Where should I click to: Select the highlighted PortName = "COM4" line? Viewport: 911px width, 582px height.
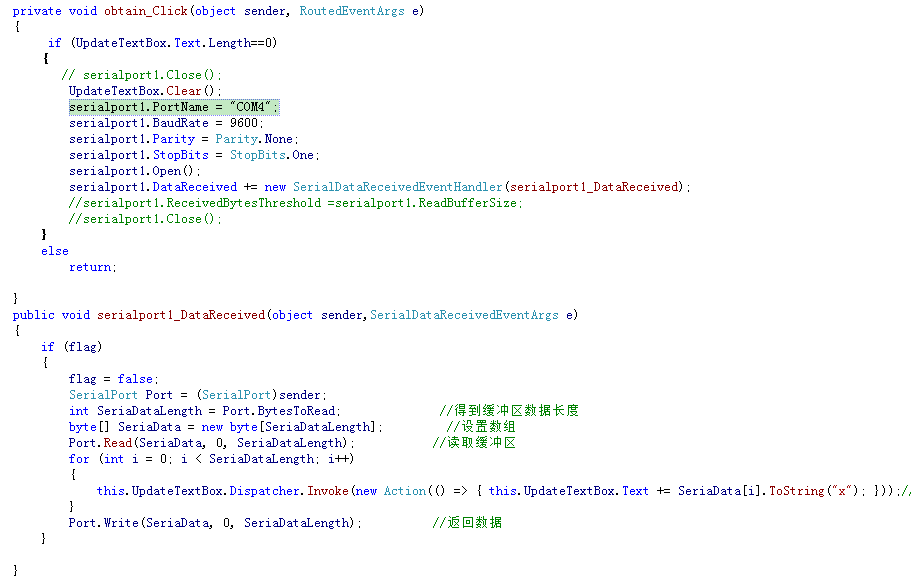point(174,107)
